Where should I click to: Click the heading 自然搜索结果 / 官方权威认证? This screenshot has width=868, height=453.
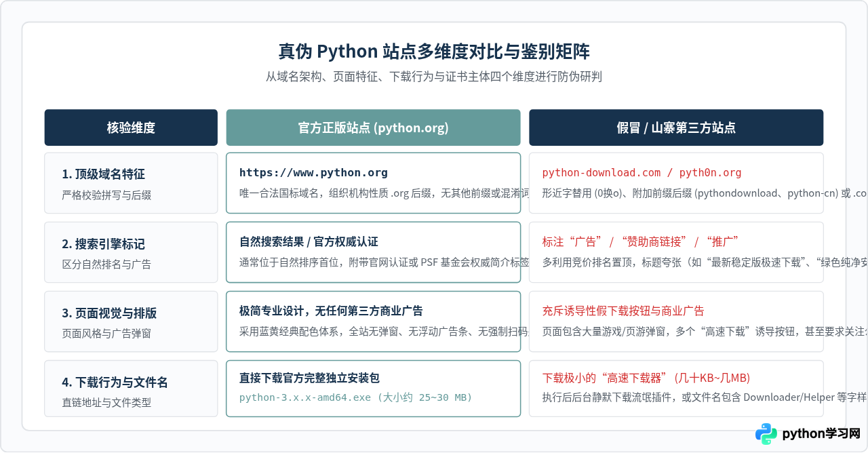pyautogui.click(x=309, y=241)
